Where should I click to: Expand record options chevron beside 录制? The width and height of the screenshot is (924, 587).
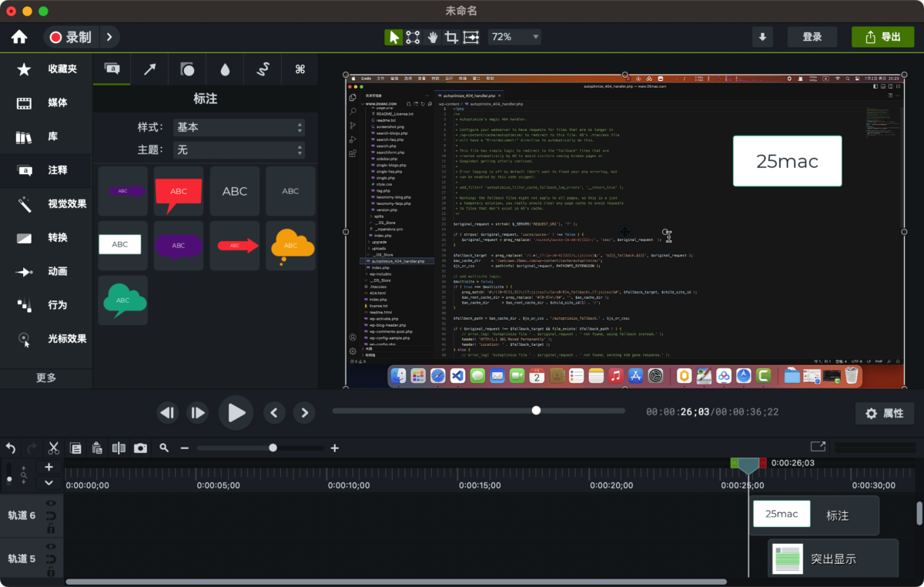click(x=109, y=37)
